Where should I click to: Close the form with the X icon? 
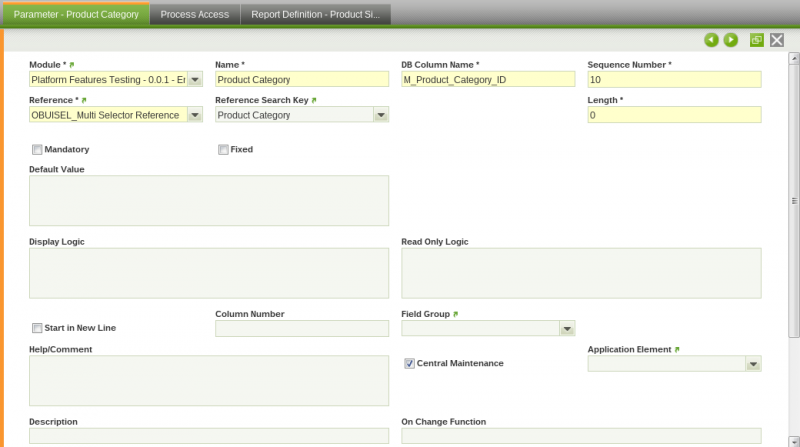(776, 40)
